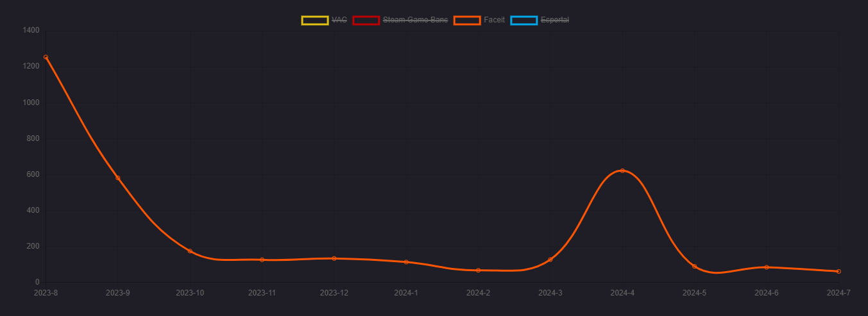Enable the Esportal dataset label

coord(554,20)
